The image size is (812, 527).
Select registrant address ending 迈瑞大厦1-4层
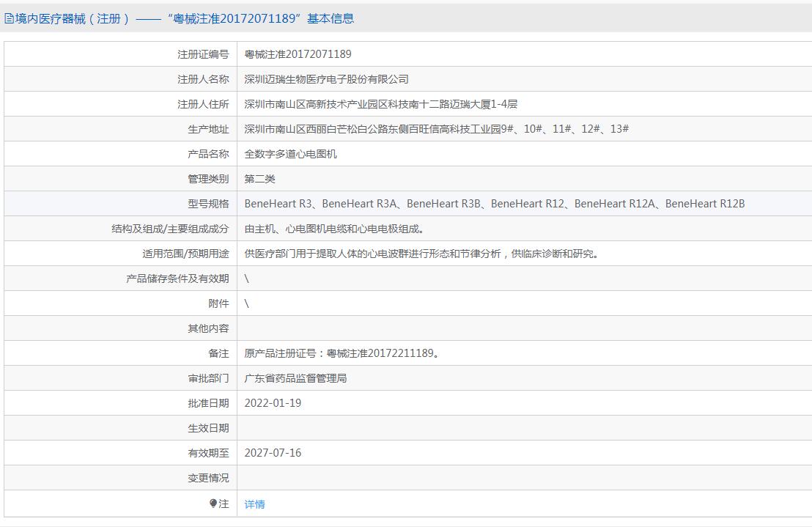(380, 104)
